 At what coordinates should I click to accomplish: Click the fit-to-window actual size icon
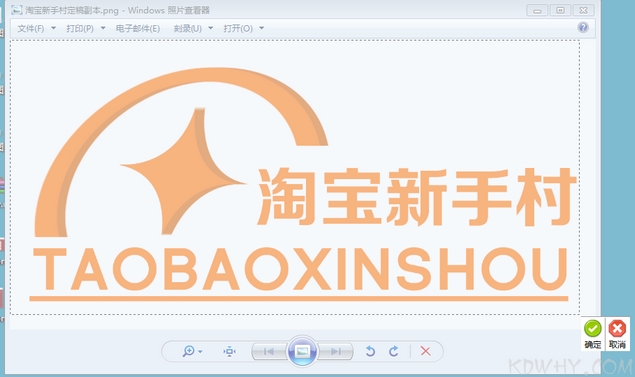point(230,351)
